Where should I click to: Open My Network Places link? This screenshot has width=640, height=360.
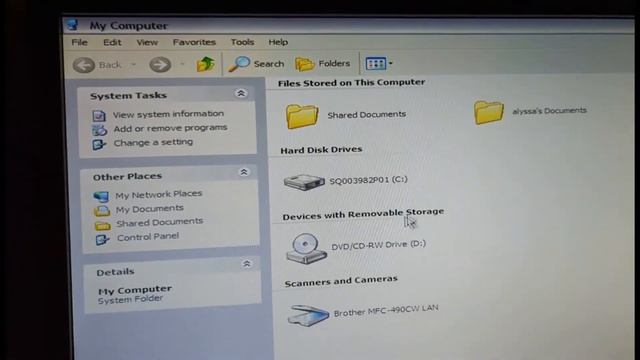159,194
